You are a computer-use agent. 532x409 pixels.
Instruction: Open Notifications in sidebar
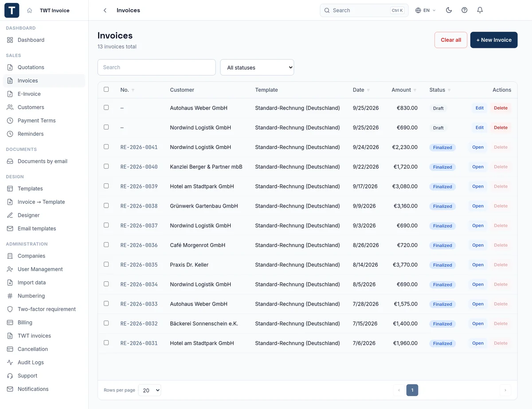click(44, 389)
